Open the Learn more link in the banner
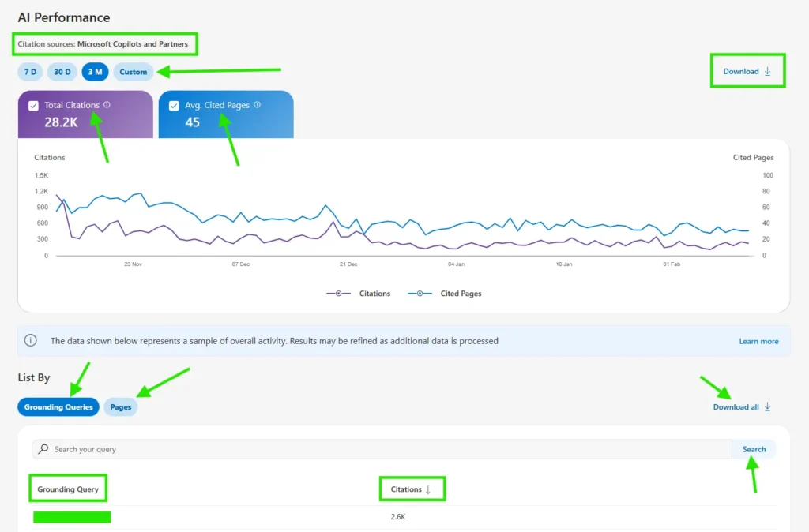Screen dimensions: 809x532 click(x=758, y=340)
